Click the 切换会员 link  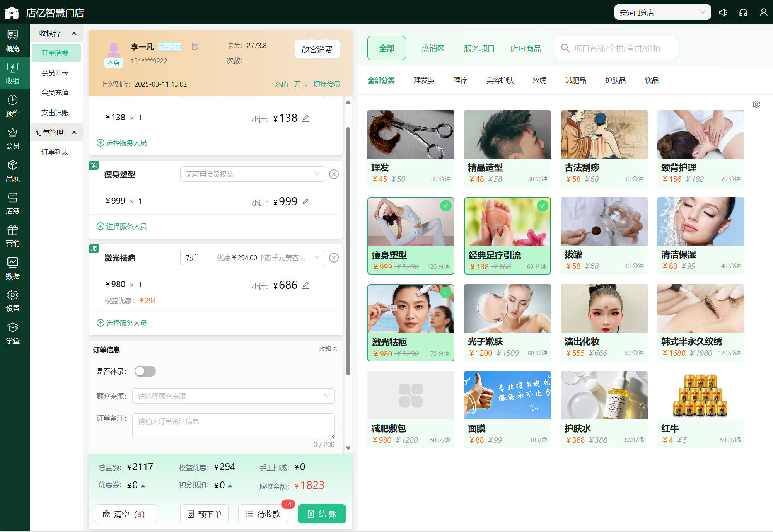tap(326, 84)
